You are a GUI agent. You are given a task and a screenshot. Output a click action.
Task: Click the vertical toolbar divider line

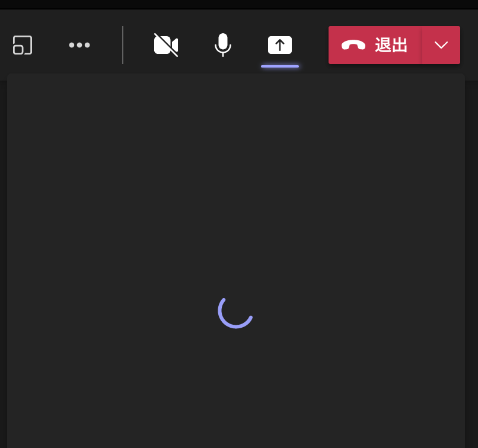click(x=123, y=45)
